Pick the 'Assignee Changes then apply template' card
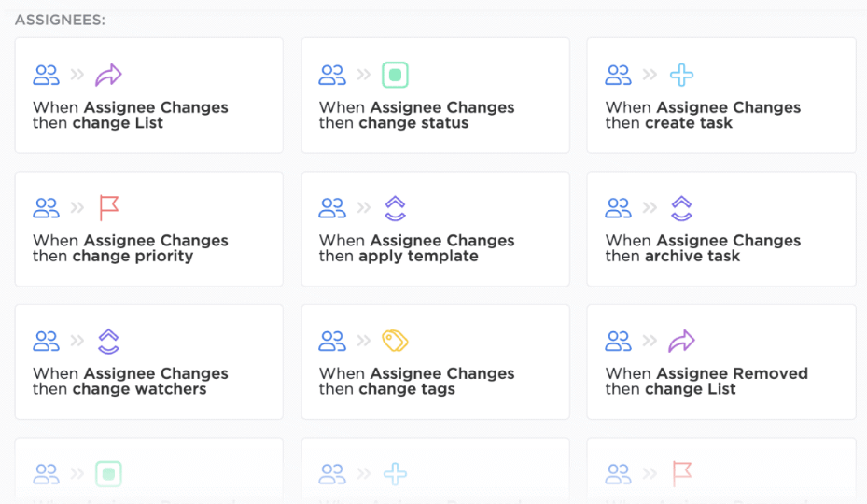Viewport: 867px width, 504px height. (x=435, y=229)
